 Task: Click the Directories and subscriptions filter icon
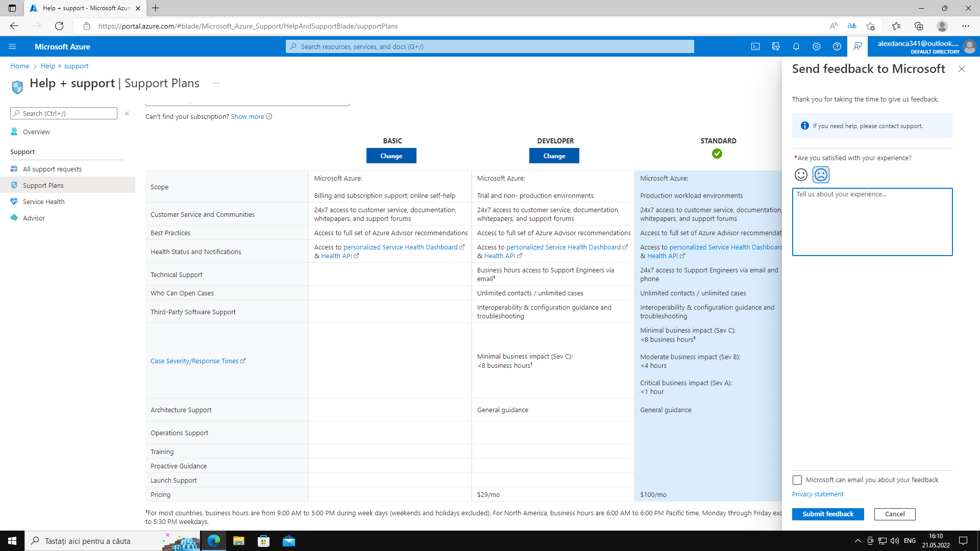(776, 46)
